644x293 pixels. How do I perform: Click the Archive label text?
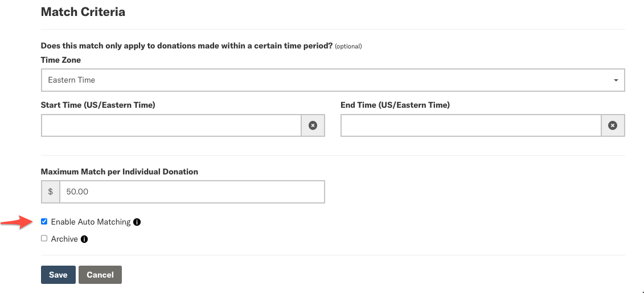[64, 239]
